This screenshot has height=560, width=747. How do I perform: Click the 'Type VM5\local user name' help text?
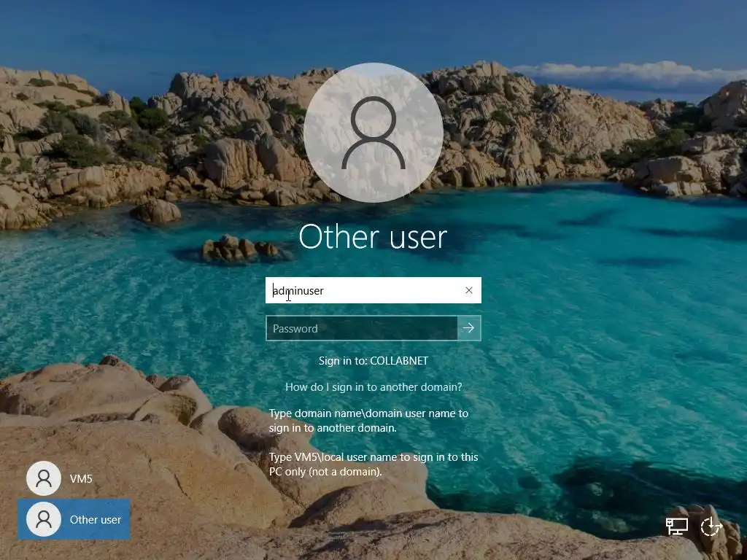coord(373,464)
